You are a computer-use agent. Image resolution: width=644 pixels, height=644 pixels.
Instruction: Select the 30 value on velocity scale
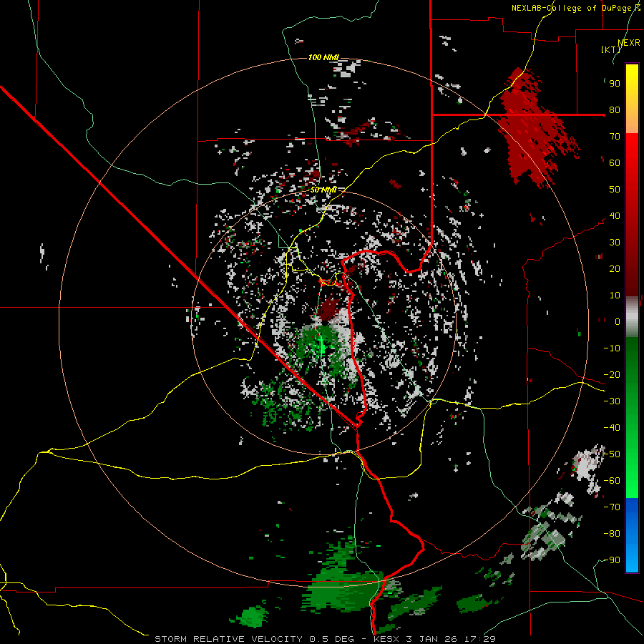pyautogui.click(x=615, y=243)
